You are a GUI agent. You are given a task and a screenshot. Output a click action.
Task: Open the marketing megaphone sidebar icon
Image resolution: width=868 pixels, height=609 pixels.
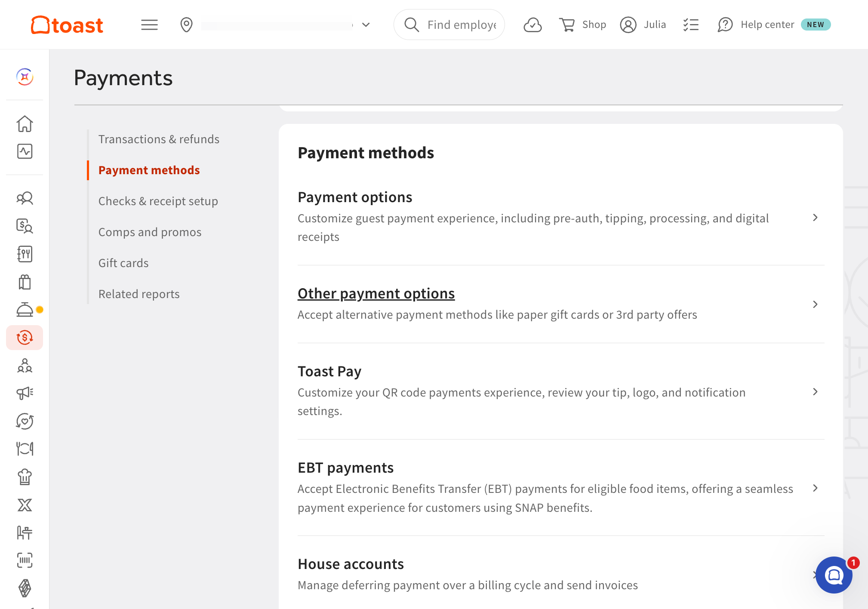click(25, 393)
